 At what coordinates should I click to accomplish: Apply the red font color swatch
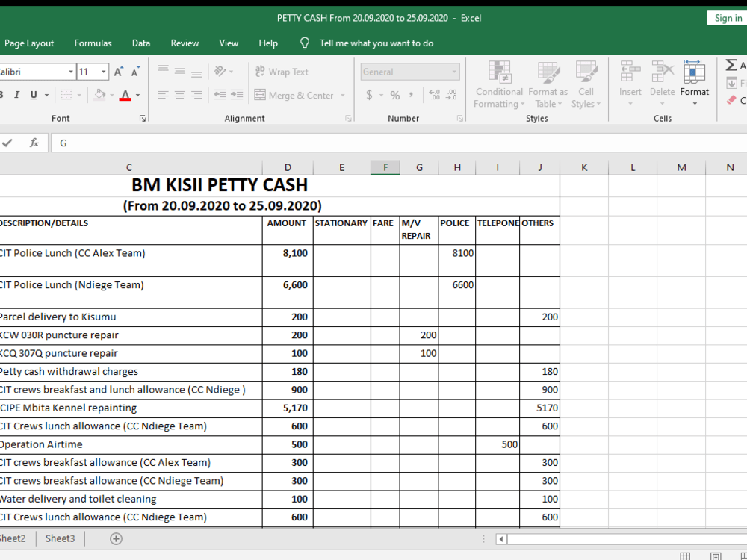pos(125,95)
